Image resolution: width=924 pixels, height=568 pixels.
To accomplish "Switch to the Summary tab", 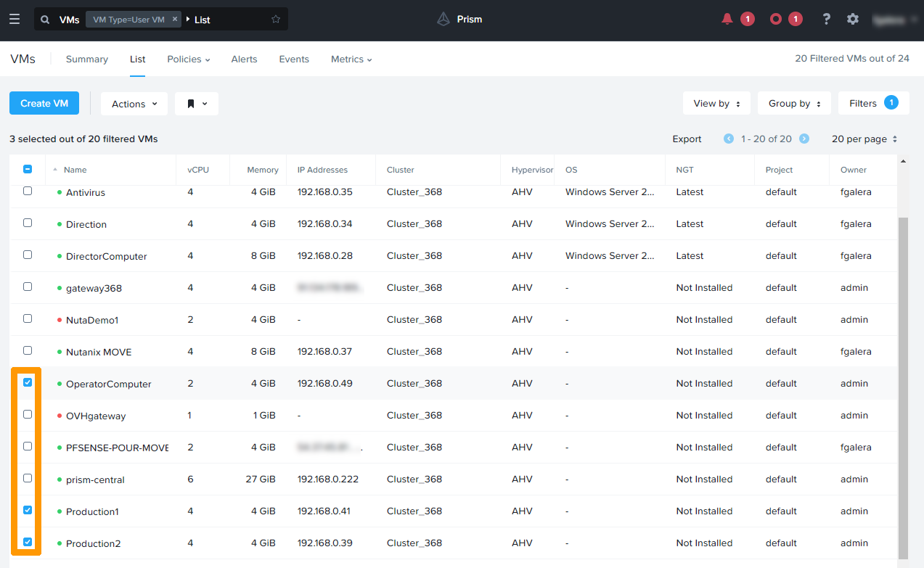I will (x=86, y=59).
